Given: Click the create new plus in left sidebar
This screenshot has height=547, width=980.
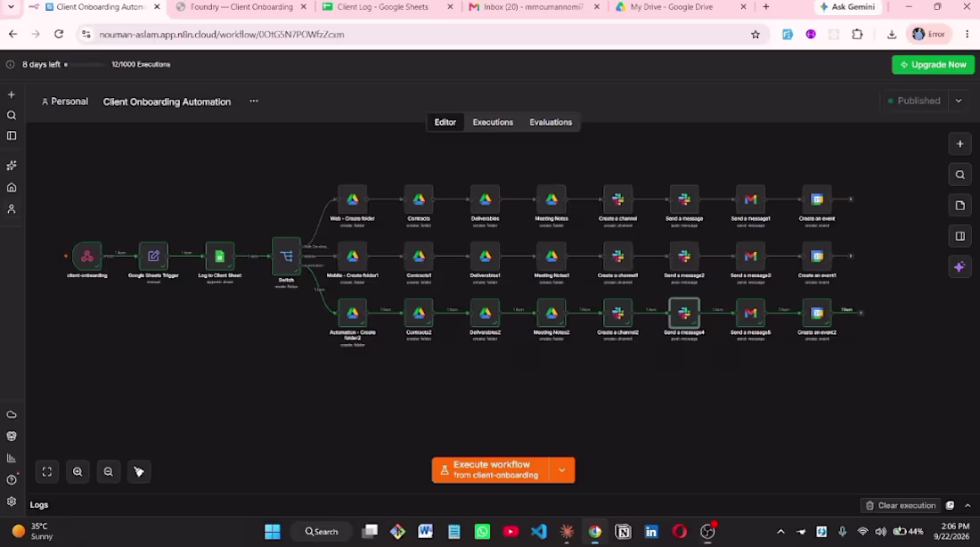Looking at the screenshot, I should point(12,95).
